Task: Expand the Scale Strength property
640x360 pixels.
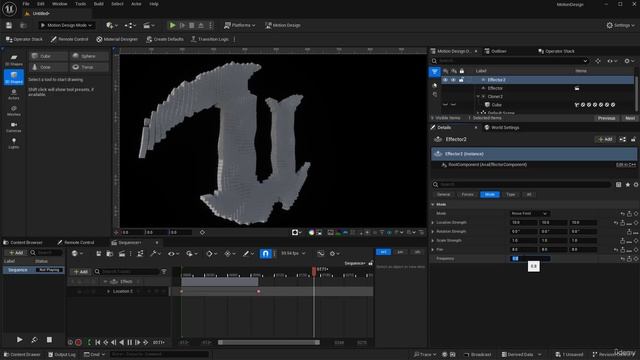Action: click(433, 241)
